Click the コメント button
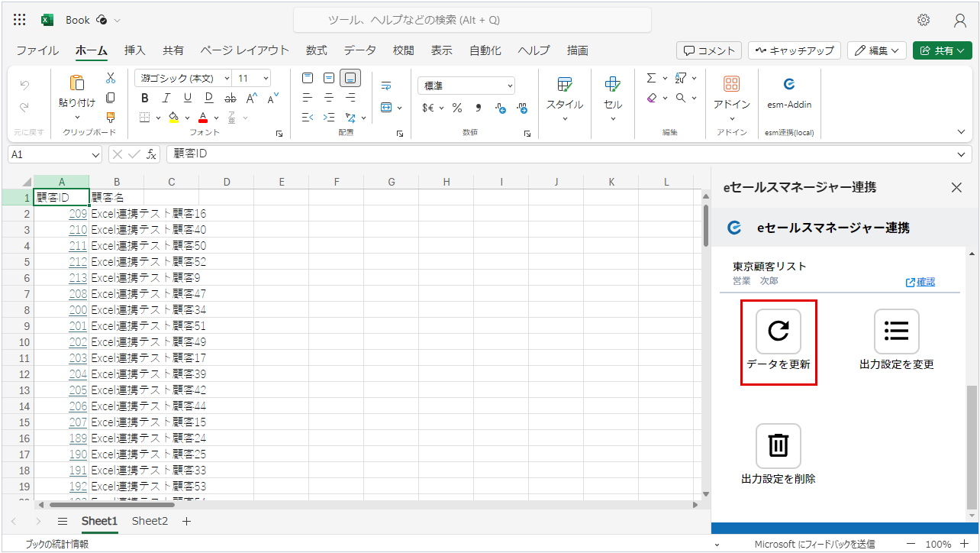The image size is (980, 553). point(709,50)
